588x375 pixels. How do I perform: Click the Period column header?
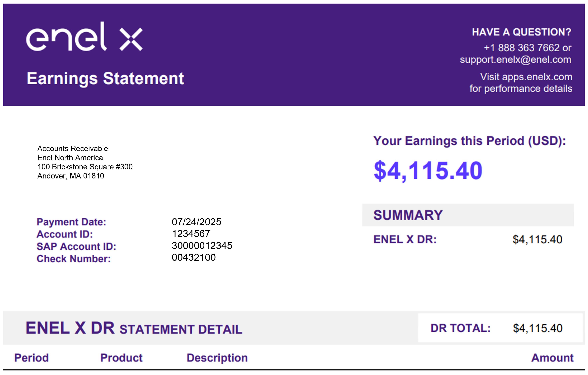click(x=32, y=358)
